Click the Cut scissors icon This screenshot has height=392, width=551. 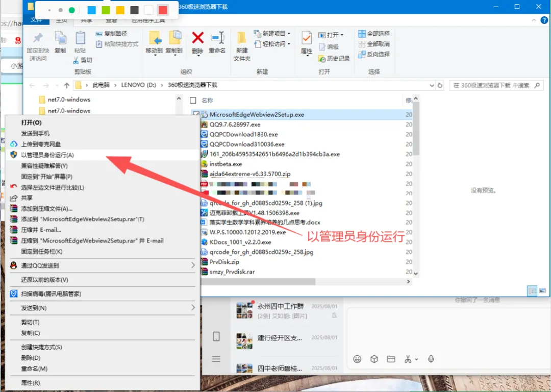(76, 60)
